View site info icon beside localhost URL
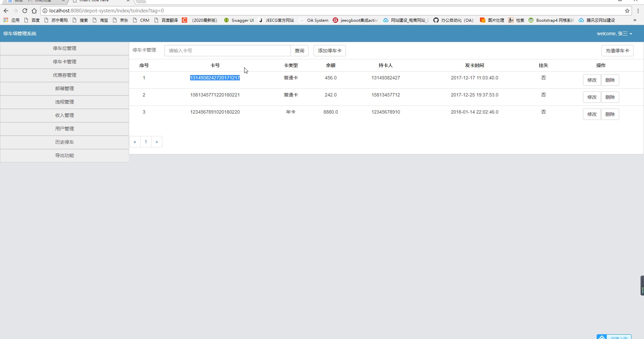This screenshot has height=339, width=644. pyautogui.click(x=45, y=11)
